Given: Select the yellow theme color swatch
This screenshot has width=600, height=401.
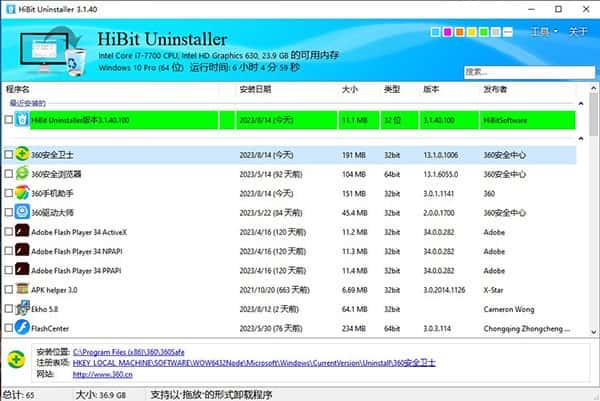Looking at the screenshot, I should pos(471,32).
